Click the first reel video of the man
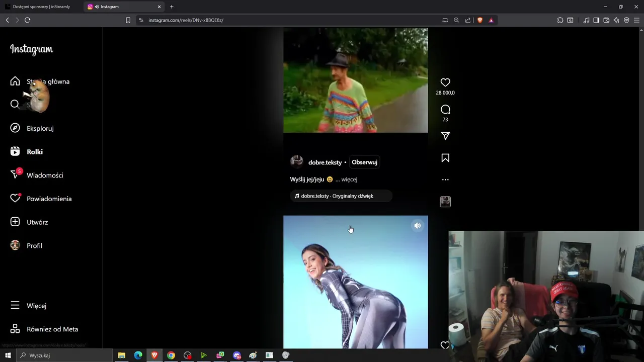 (356, 80)
